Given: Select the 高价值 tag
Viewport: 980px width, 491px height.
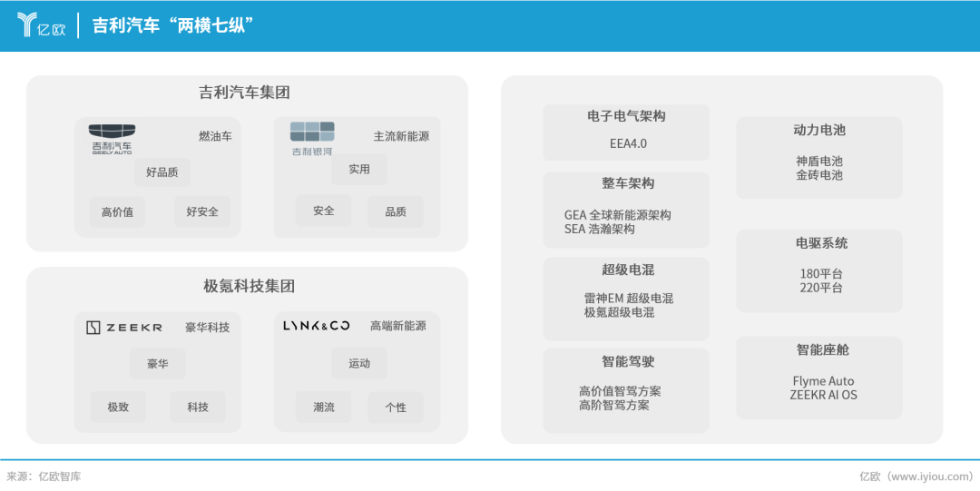Looking at the screenshot, I should click(117, 212).
